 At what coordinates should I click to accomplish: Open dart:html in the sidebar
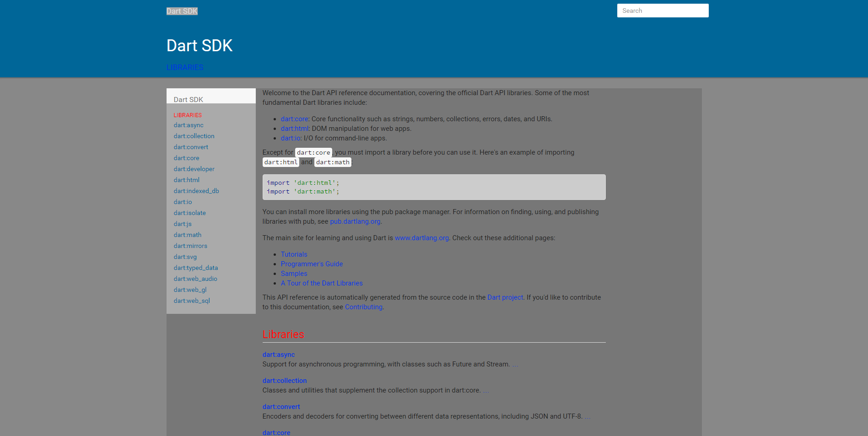(x=187, y=180)
